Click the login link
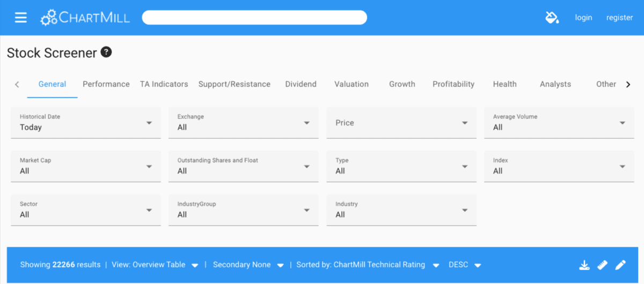 click(583, 18)
